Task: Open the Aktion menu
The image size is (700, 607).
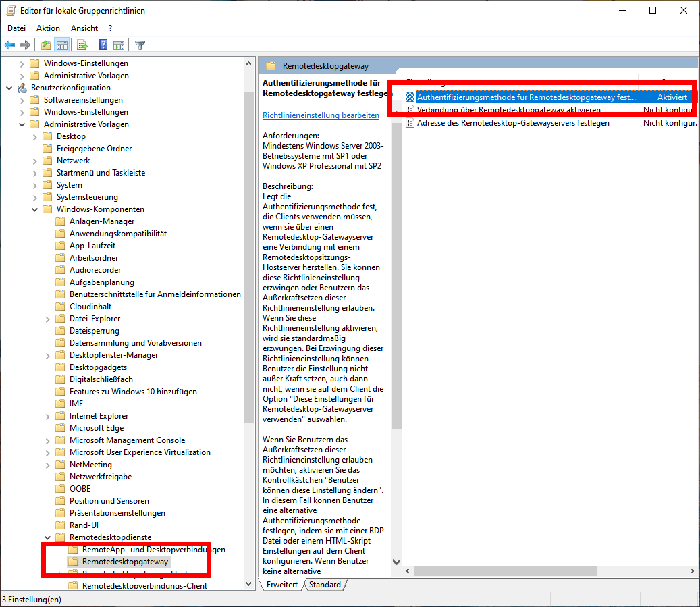Action: point(48,28)
